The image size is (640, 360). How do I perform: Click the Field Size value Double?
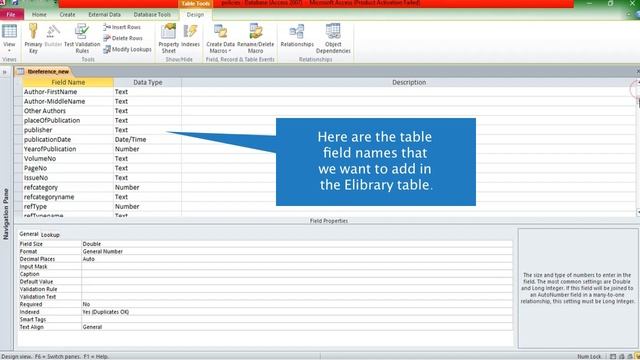297,244
